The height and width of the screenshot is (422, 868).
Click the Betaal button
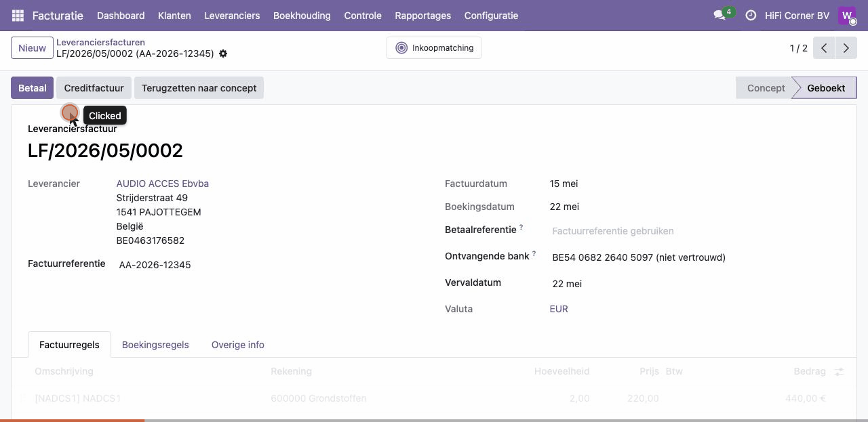point(32,88)
